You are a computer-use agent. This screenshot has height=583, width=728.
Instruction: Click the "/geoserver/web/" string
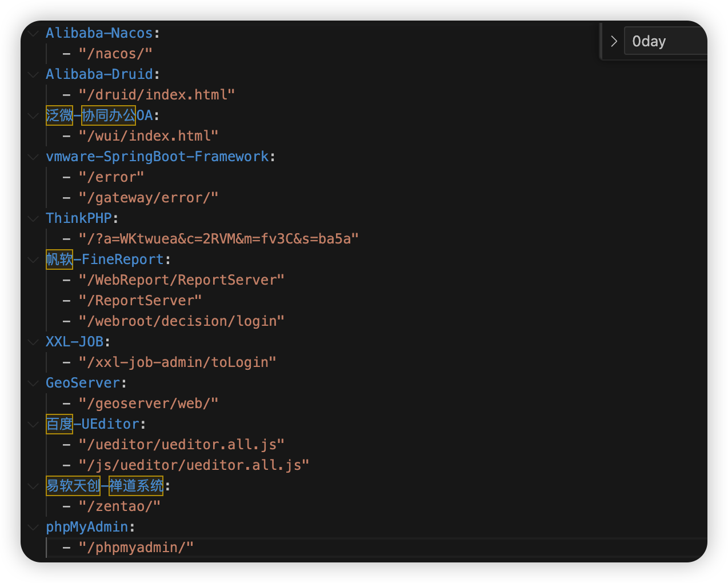(x=149, y=404)
